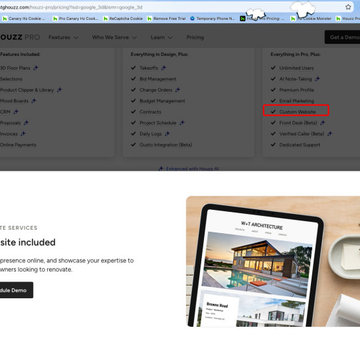Open the Remove Free Trial bookmark
The image size is (360, 360).
166,19
